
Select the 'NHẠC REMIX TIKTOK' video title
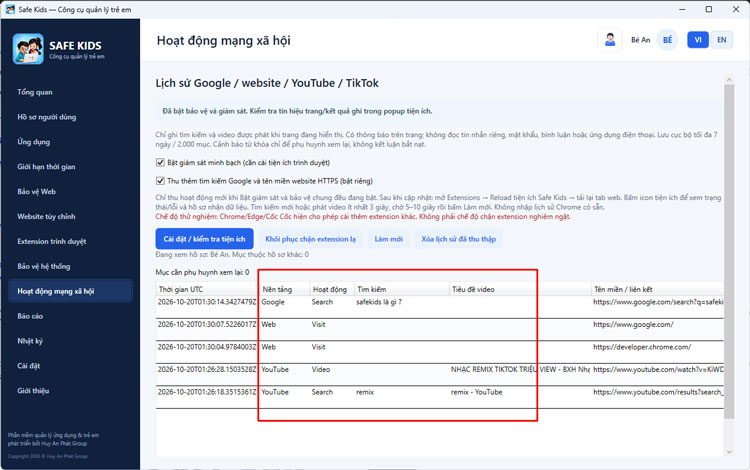tap(520, 369)
